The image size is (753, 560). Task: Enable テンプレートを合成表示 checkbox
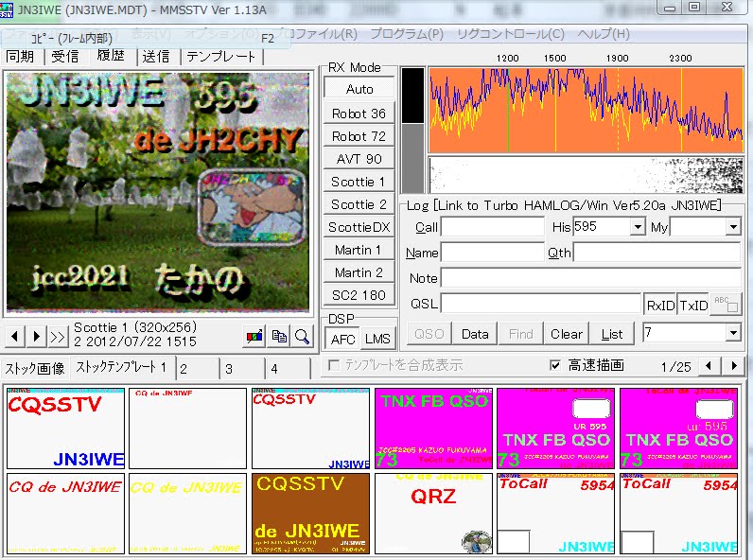point(334,365)
